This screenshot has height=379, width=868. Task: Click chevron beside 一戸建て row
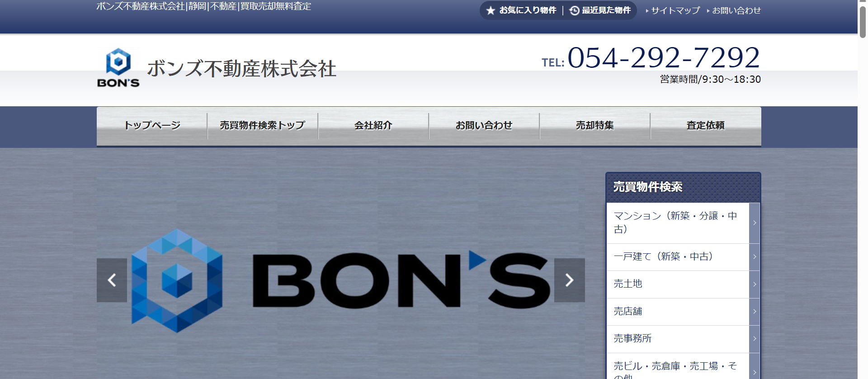[x=755, y=257]
